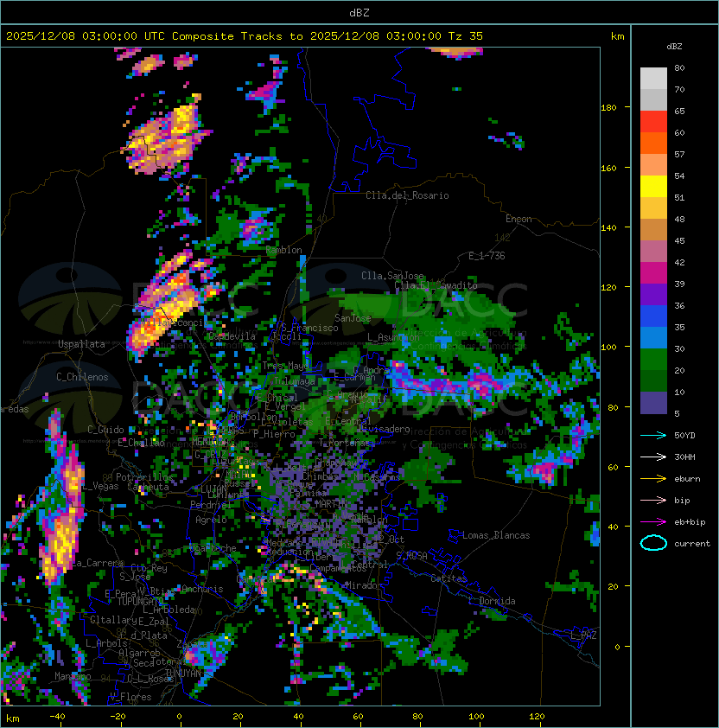Click the 'Potrerillos' place label

[144, 477]
